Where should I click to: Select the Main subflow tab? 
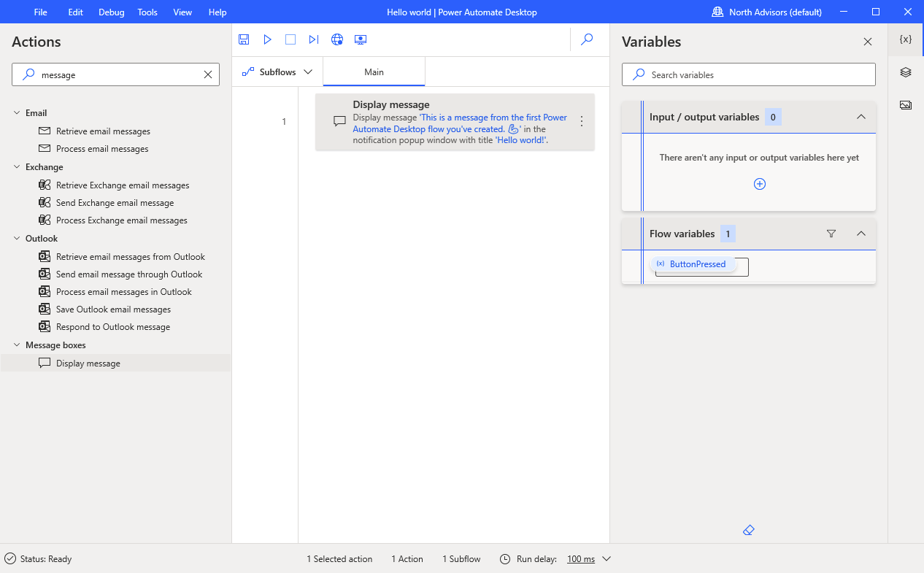click(x=374, y=72)
